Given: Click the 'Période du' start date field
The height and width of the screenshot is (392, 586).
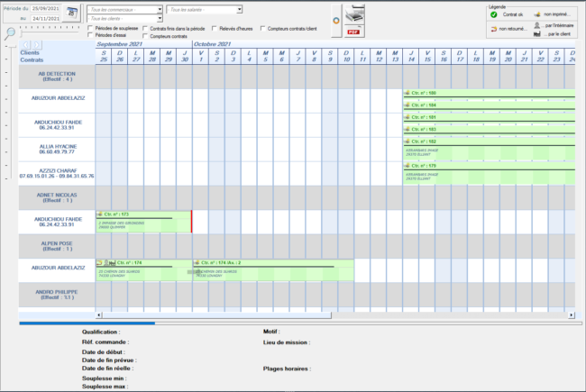Looking at the screenshot, I should [46, 8].
